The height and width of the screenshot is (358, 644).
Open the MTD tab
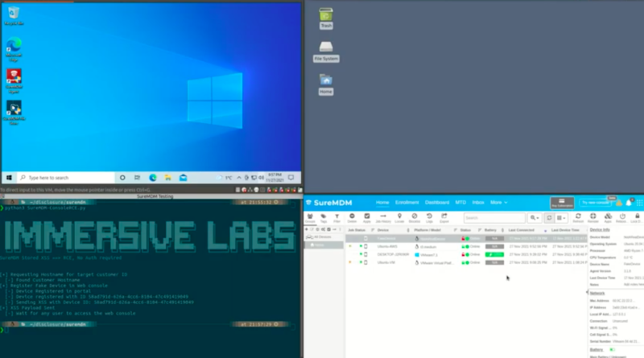pyautogui.click(x=460, y=203)
